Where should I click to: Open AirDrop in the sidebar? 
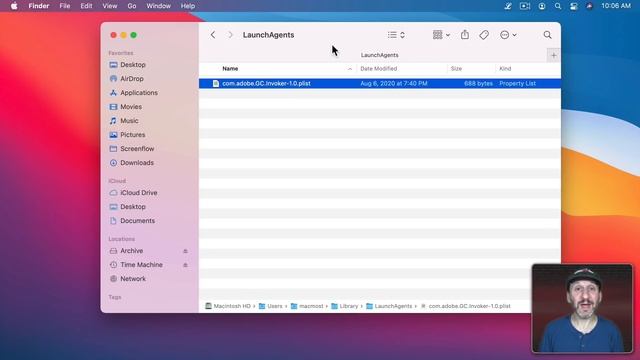tap(131, 78)
